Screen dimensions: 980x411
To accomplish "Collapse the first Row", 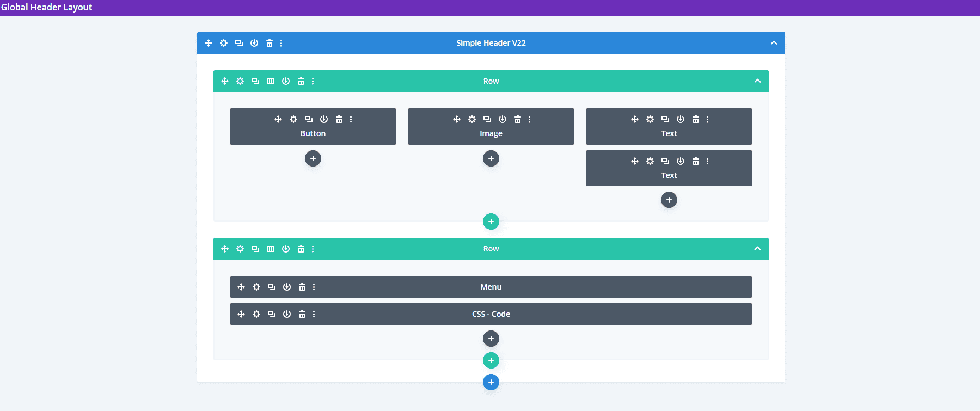I will click(x=757, y=81).
